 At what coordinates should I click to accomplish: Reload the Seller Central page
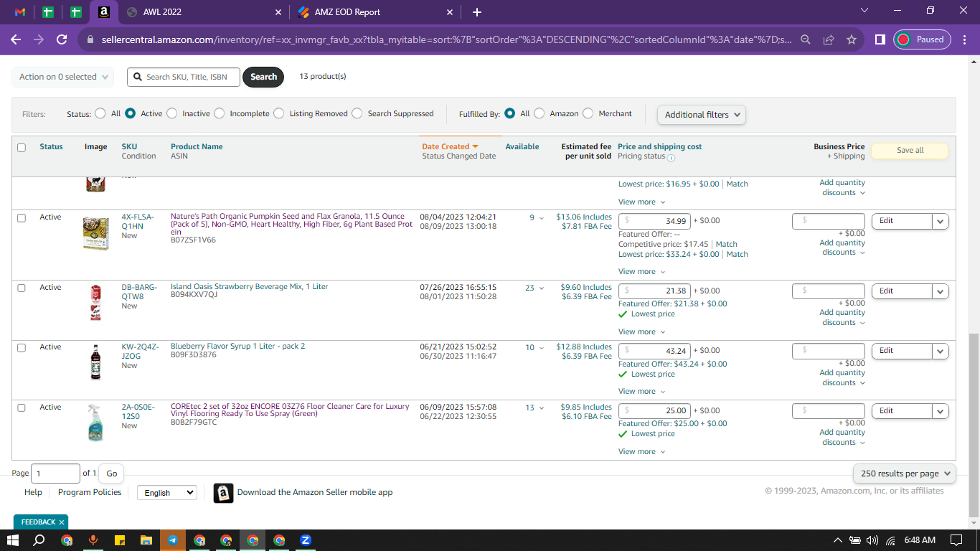click(x=62, y=40)
